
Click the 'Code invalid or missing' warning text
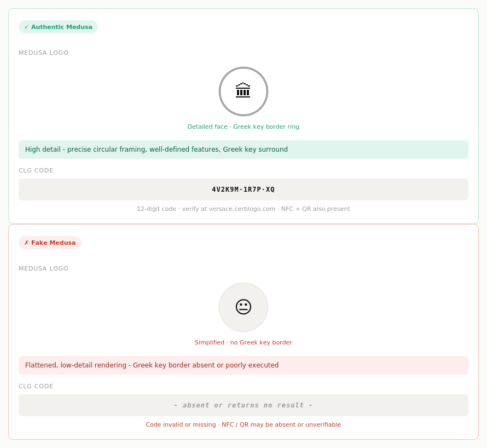pyautogui.click(x=243, y=424)
